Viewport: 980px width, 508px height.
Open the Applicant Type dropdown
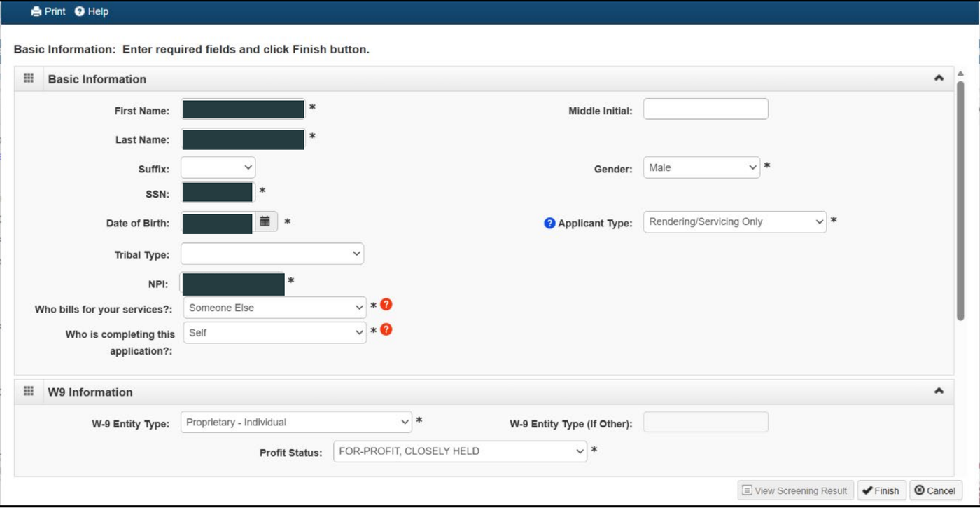[x=735, y=221]
